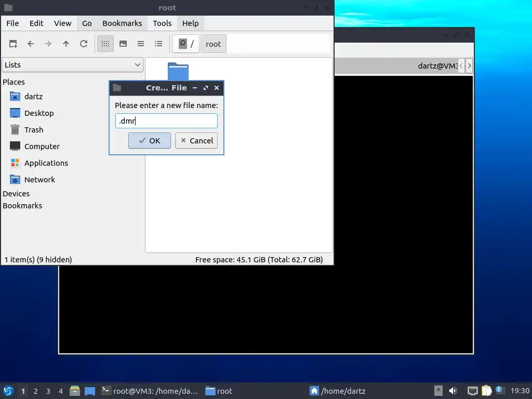The height and width of the screenshot is (399, 532).
Task: Open the Go menu
Action: pos(87,23)
